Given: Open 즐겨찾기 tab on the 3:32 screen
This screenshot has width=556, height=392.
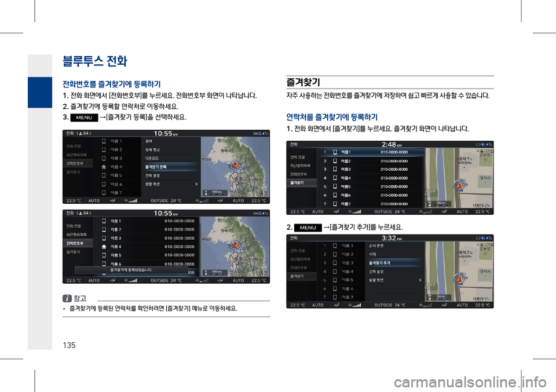Looking at the screenshot, I should (x=302, y=276).
